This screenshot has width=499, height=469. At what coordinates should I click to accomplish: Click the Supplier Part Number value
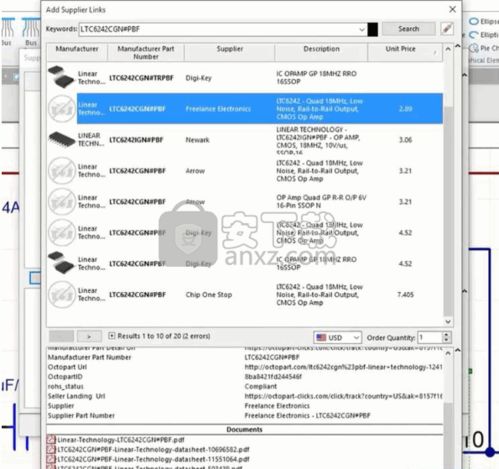(307, 416)
